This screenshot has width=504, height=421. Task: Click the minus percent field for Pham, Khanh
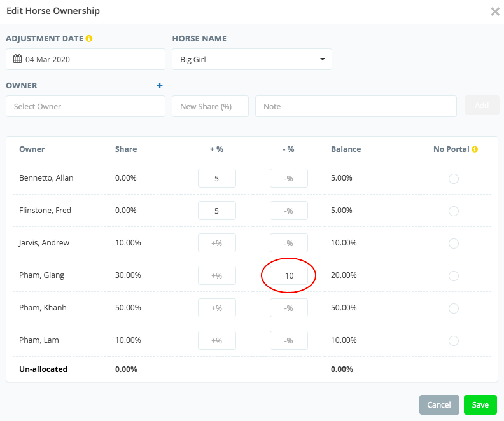[x=289, y=308]
